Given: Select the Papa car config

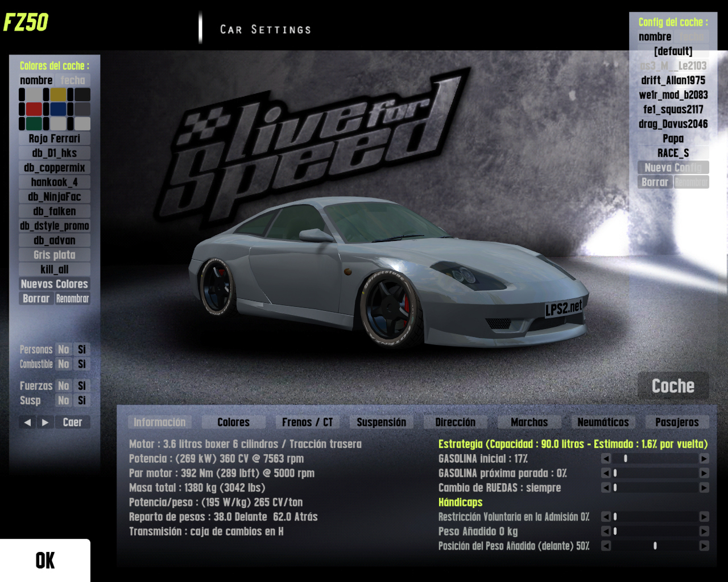Looking at the screenshot, I should [673, 139].
